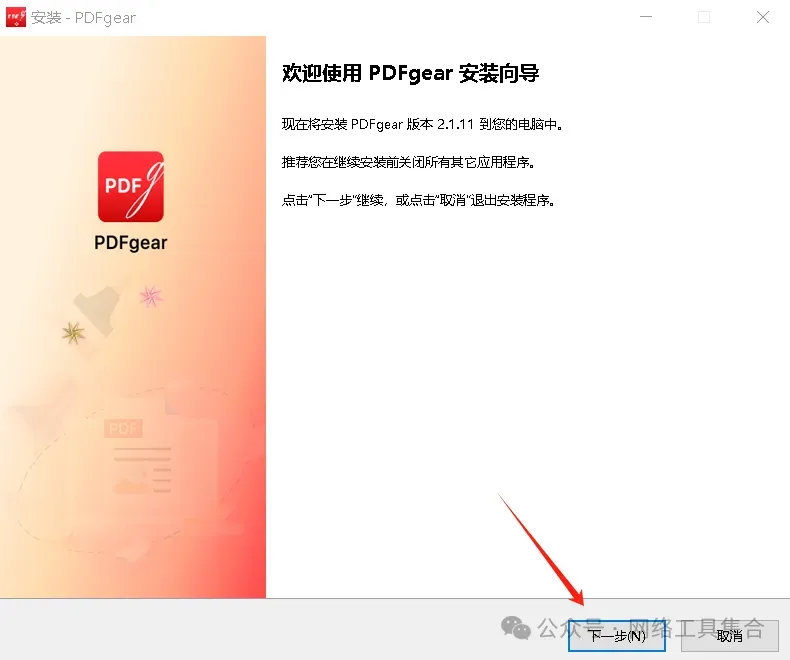This screenshot has width=790, height=660.
Task: Close the PDFgear installer window
Action: pyautogui.click(x=763, y=17)
